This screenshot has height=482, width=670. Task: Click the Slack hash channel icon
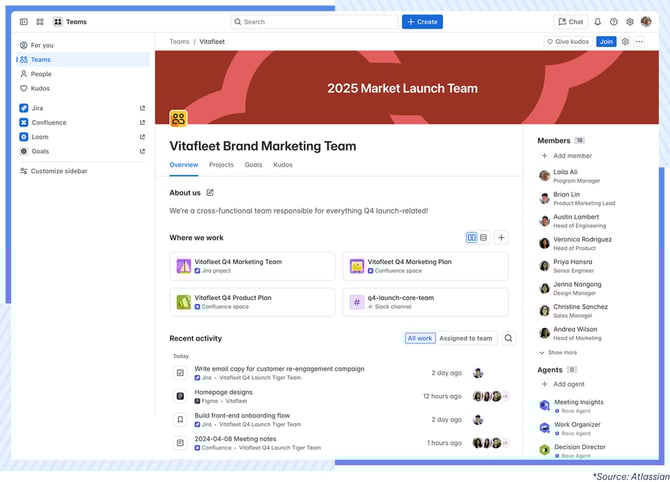coord(357,302)
